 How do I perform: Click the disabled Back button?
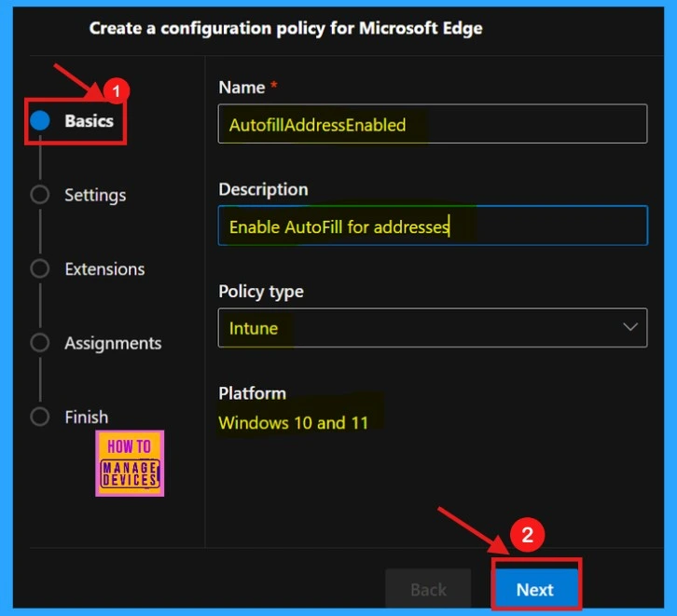(428, 588)
